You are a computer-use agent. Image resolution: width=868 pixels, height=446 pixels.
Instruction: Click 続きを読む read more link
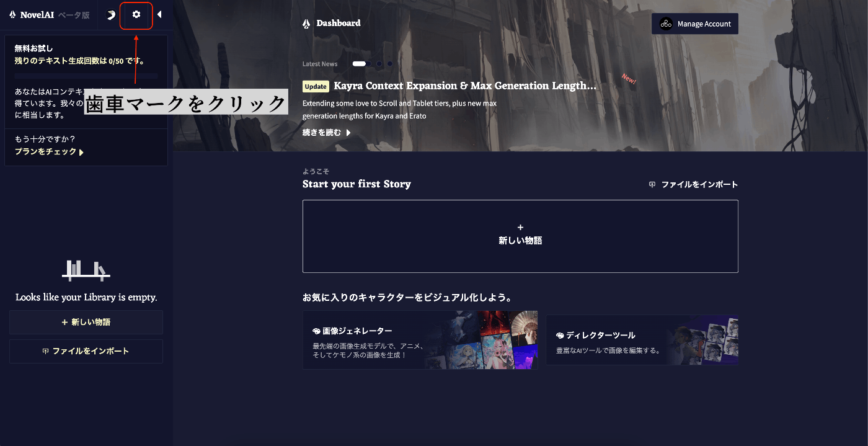(322, 132)
